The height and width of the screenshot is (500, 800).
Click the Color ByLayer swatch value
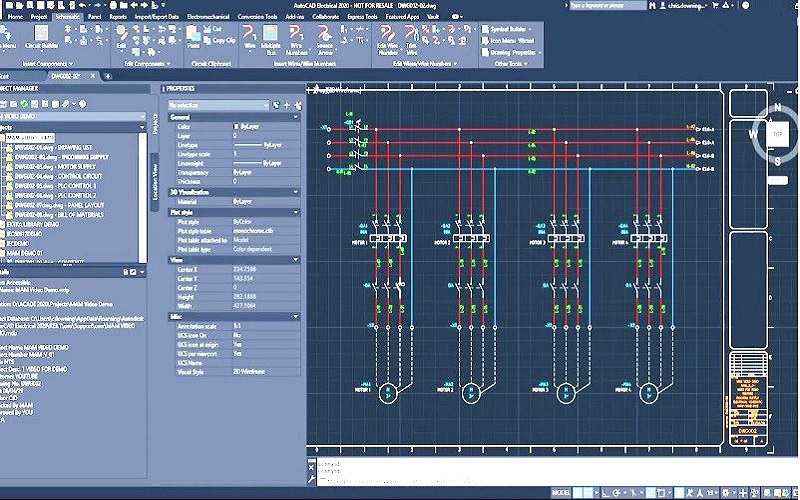pos(244,127)
